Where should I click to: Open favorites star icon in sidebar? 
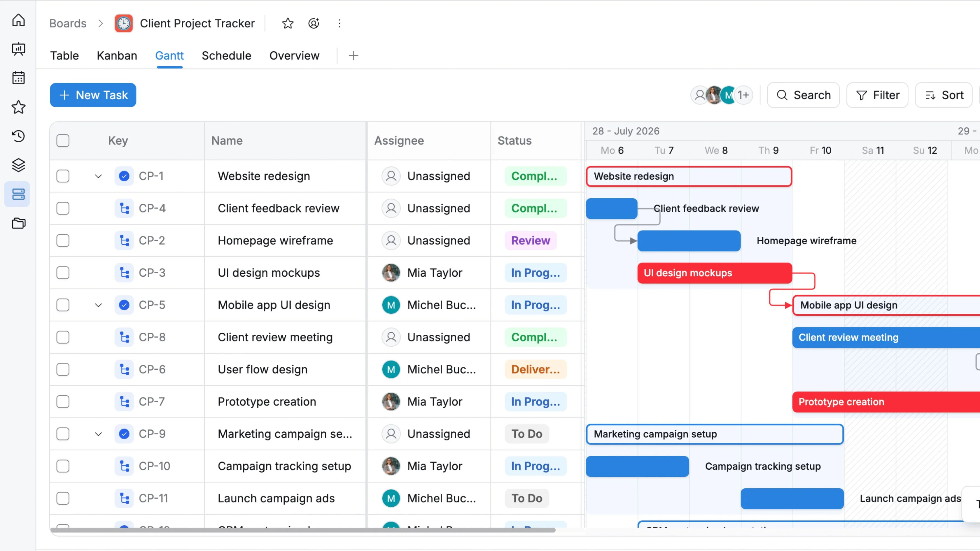pos(18,107)
